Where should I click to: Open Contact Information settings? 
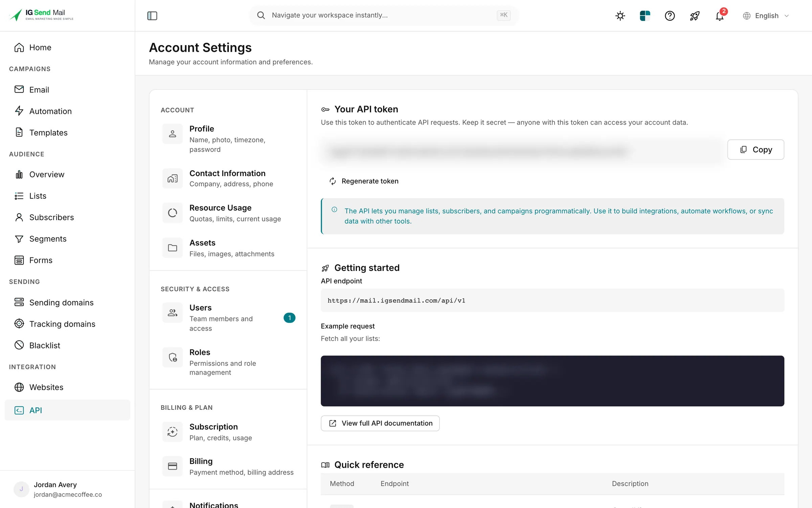[x=228, y=178]
